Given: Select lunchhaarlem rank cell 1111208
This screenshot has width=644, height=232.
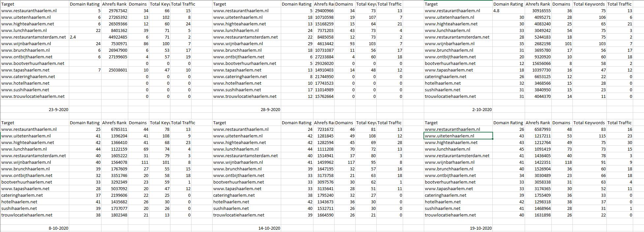Looking at the screenshot, I should pos(324,149).
